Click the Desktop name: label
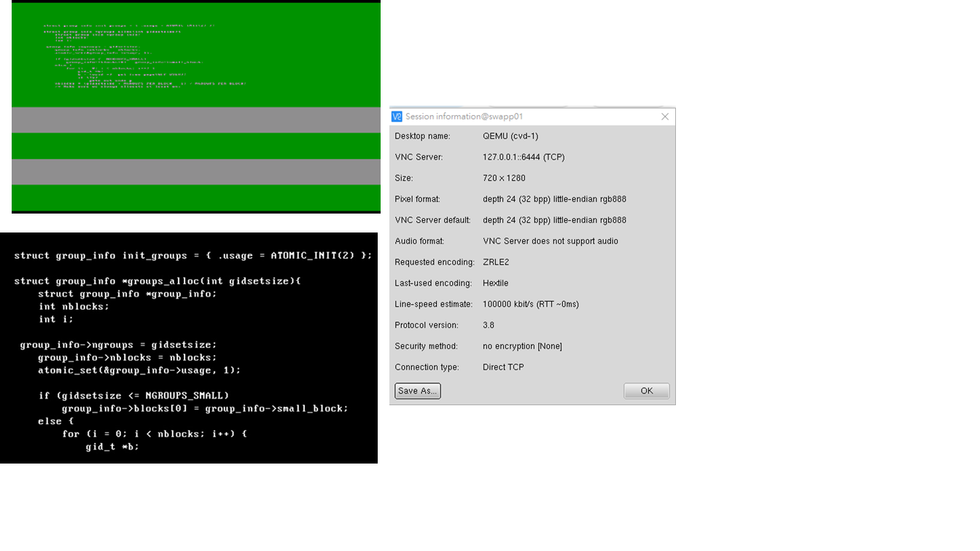This screenshot has height=551, width=980. coord(422,136)
